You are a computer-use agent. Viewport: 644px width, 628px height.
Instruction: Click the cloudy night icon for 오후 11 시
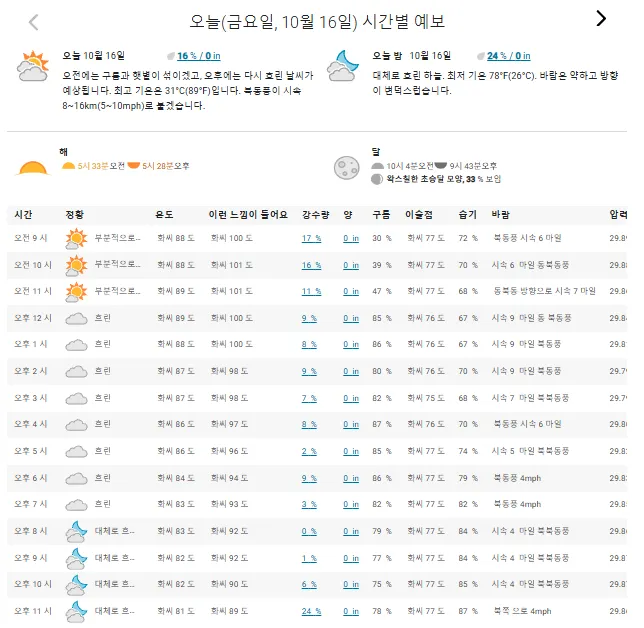click(76, 612)
